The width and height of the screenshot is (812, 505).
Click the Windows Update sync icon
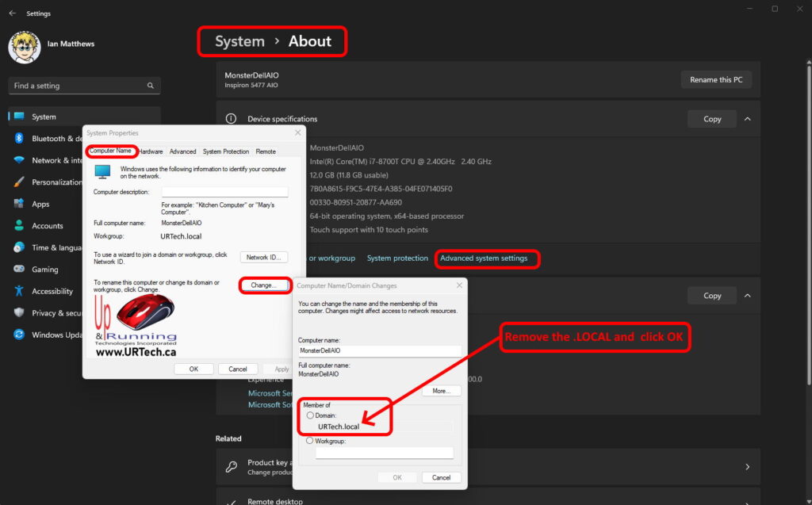click(19, 335)
